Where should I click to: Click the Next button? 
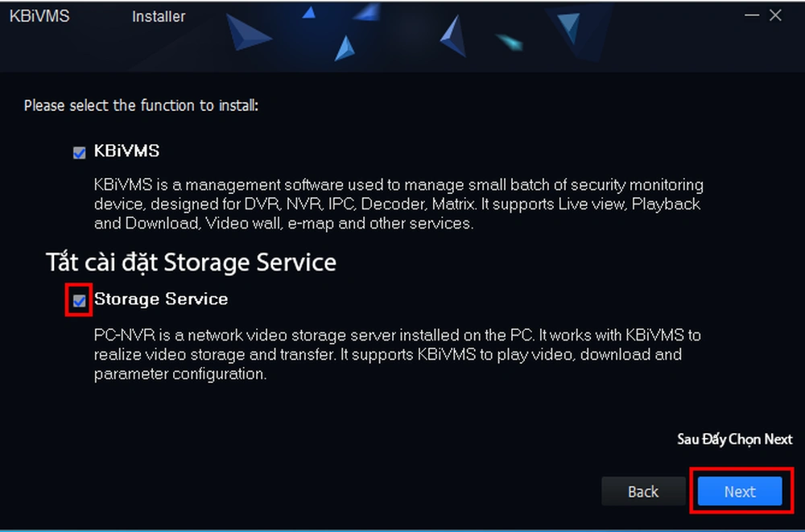click(739, 492)
